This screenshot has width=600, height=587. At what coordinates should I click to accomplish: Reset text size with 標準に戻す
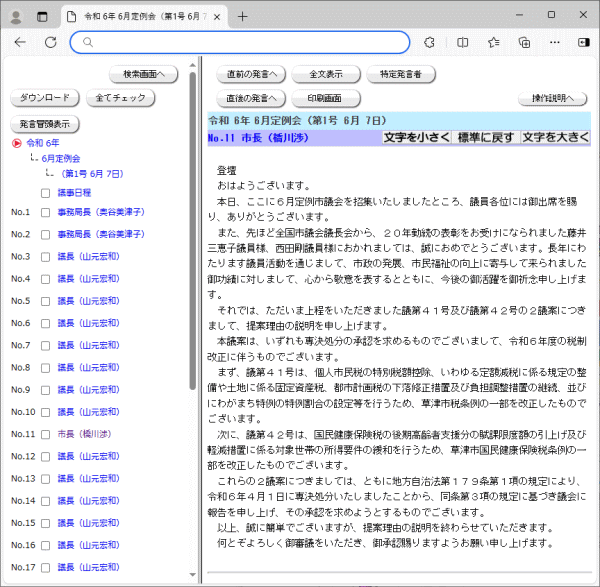pyautogui.click(x=486, y=137)
